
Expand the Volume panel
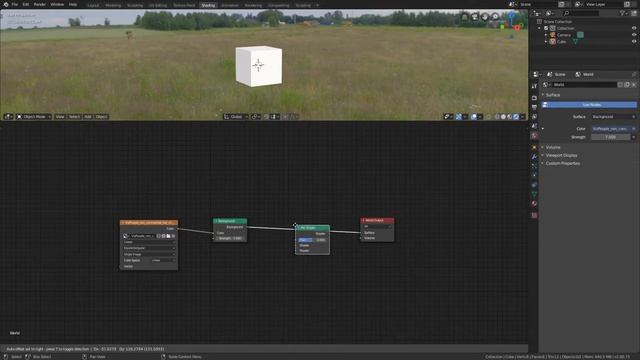553,147
